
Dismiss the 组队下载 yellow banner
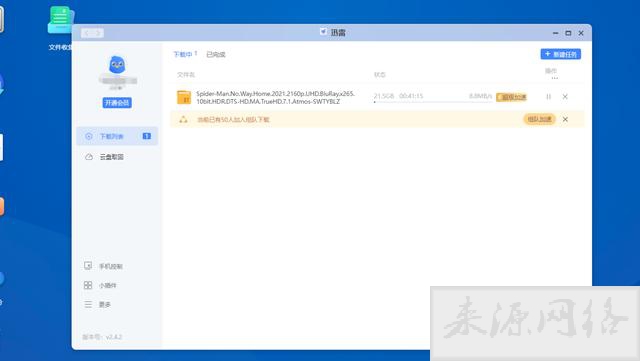tap(565, 119)
